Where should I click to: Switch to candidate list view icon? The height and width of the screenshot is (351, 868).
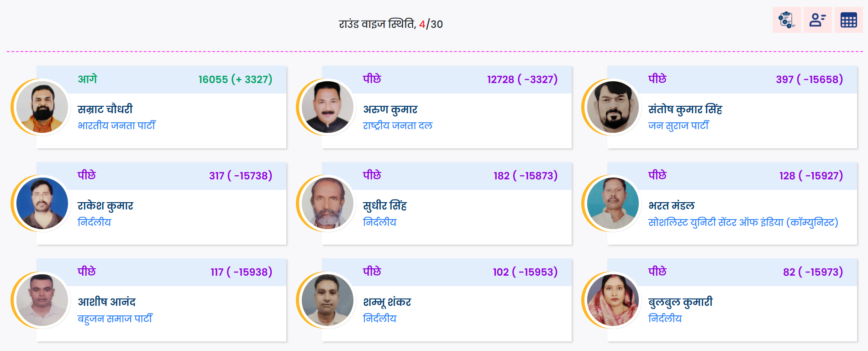point(817,20)
